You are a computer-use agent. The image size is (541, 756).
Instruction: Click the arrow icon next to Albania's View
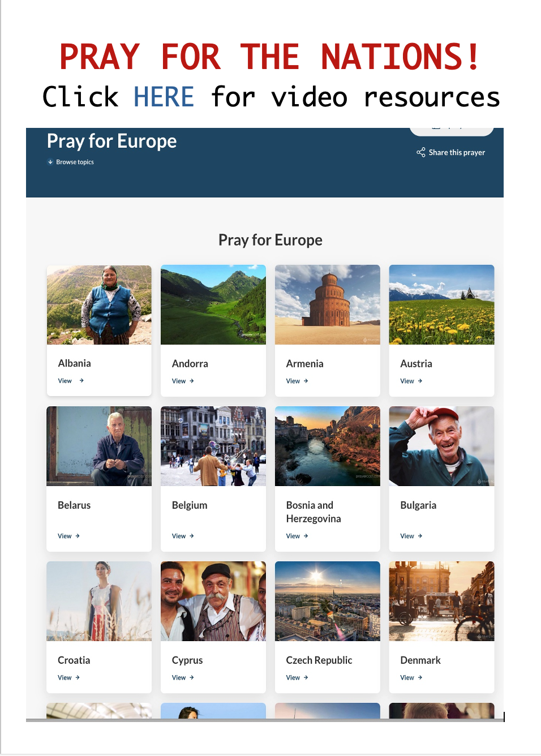click(81, 381)
